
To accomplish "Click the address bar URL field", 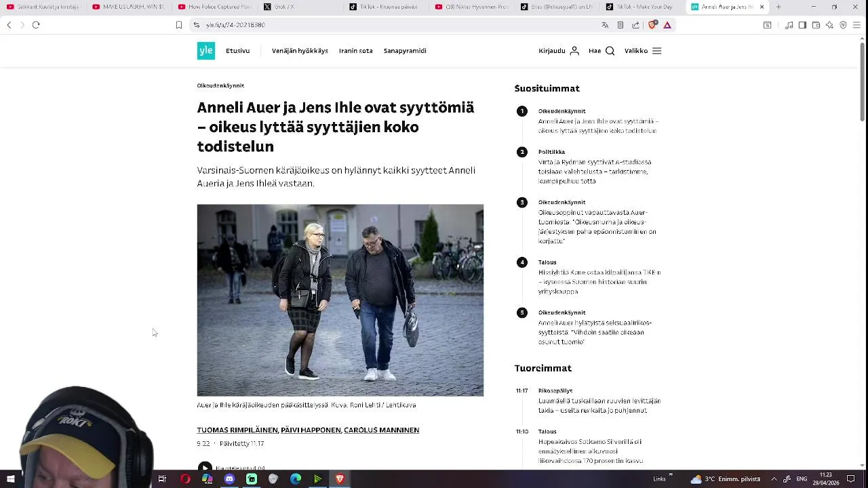I will coord(393,25).
